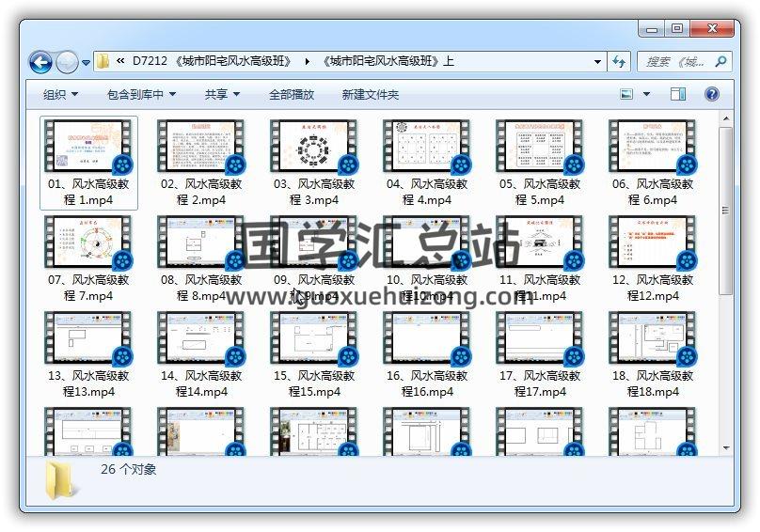Click the folder icon in address bar
Viewport: 760px width, 532px height.
[x=104, y=62]
